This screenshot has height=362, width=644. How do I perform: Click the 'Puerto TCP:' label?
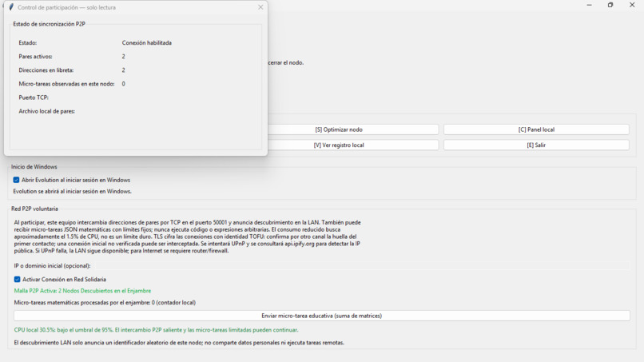pyautogui.click(x=34, y=97)
